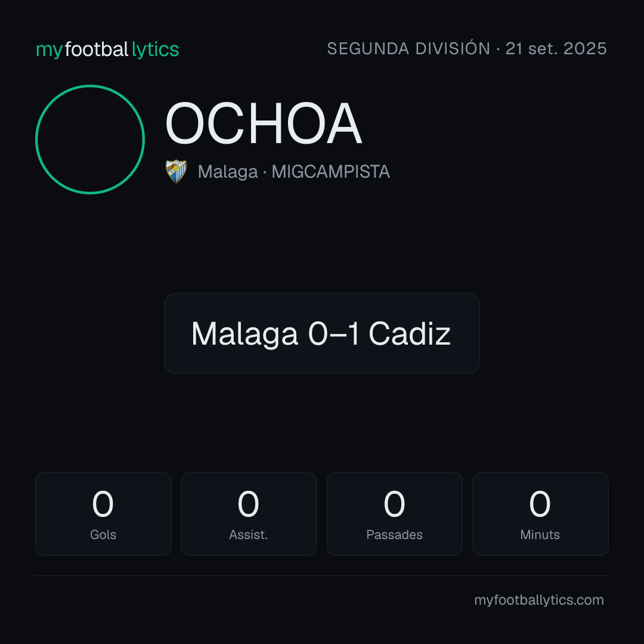Click the green 'lytics' logo text
The image size is (644, 644).
tap(155, 49)
